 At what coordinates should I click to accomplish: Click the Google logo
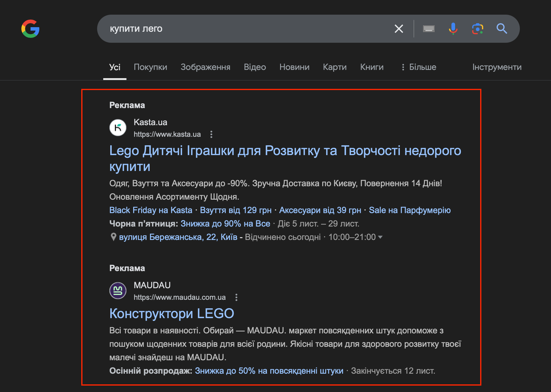tap(31, 29)
